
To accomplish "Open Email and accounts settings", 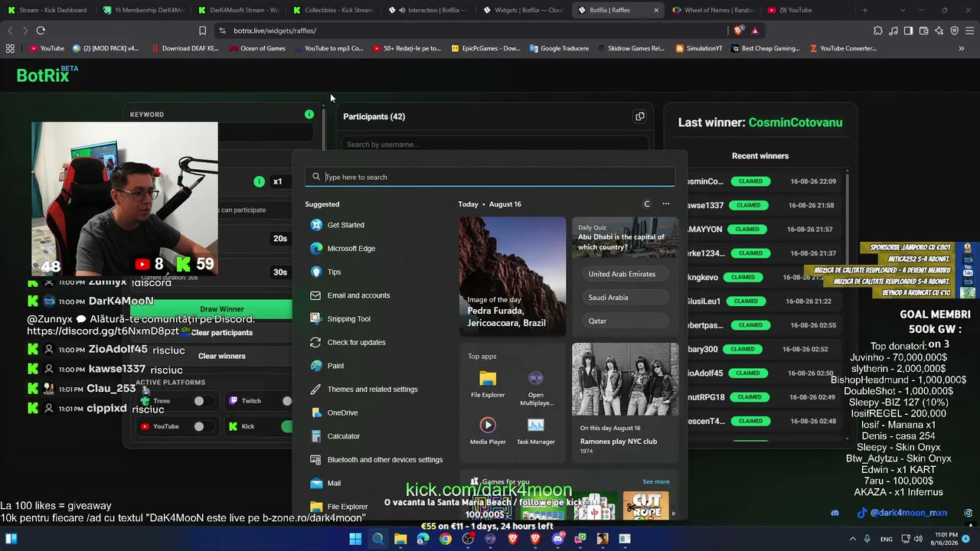I will (350, 295).
